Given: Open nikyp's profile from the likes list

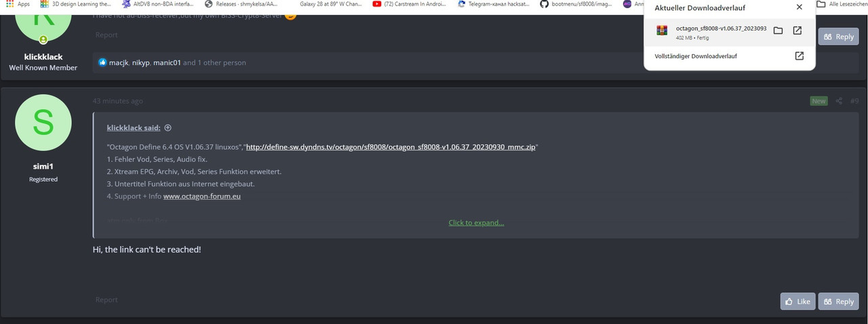Looking at the screenshot, I should tap(140, 62).
